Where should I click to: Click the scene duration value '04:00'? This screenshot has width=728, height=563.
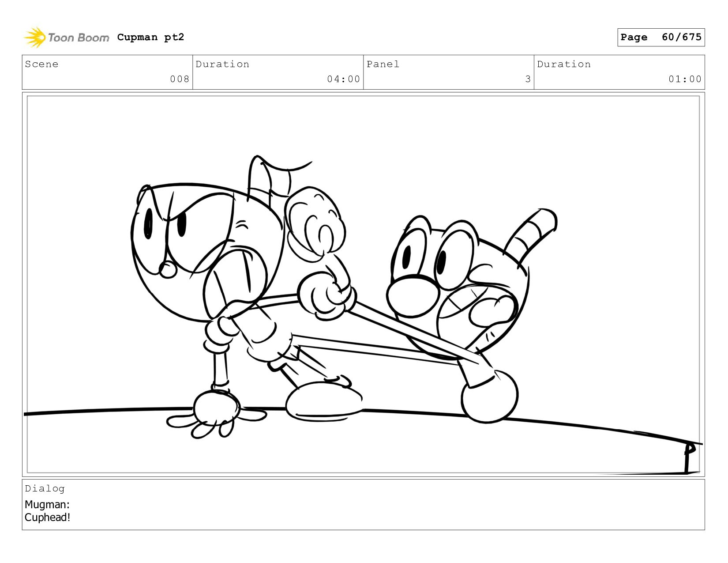pyautogui.click(x=344, y=79)
